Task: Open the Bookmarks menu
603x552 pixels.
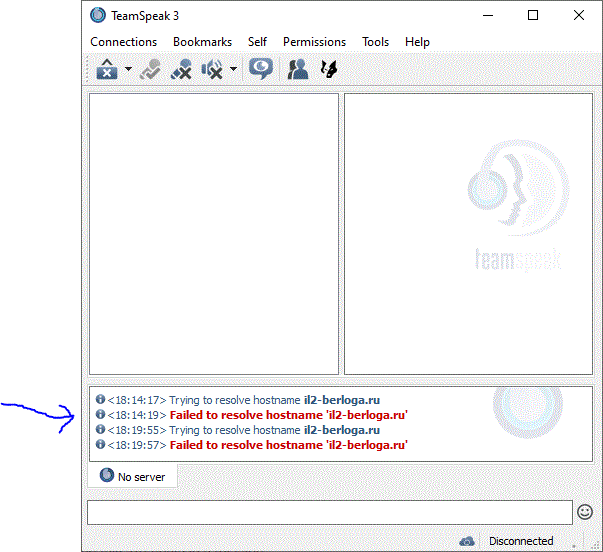Action: (202, 42)
